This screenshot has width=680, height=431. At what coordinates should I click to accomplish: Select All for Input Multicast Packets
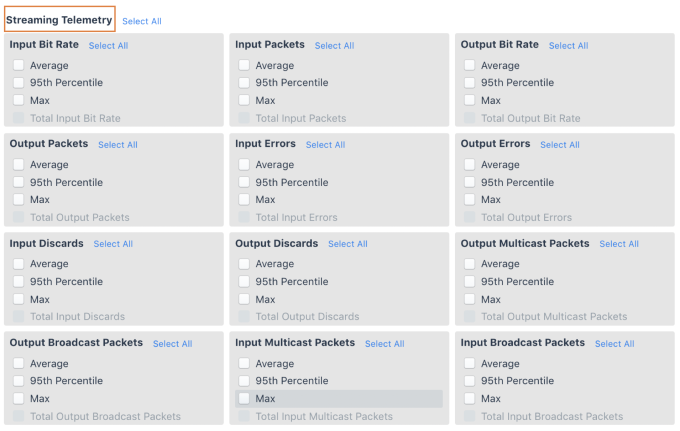point(384,344)
